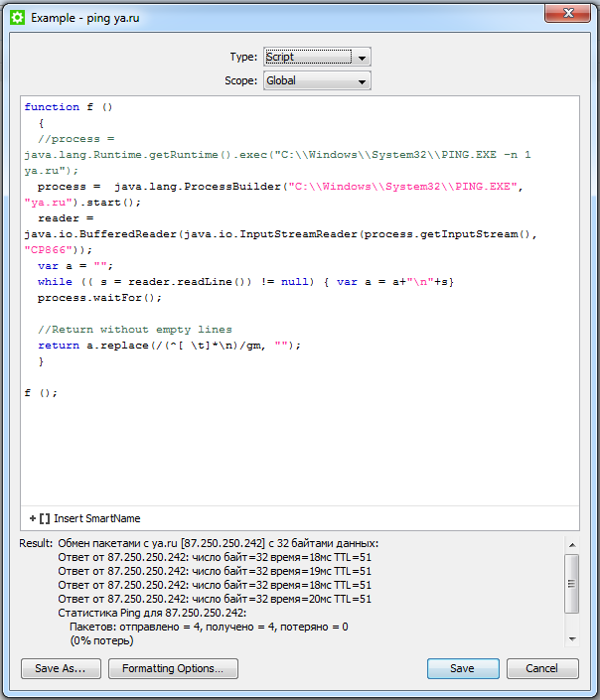Click the "function f ()" code line

coord(69,107)
